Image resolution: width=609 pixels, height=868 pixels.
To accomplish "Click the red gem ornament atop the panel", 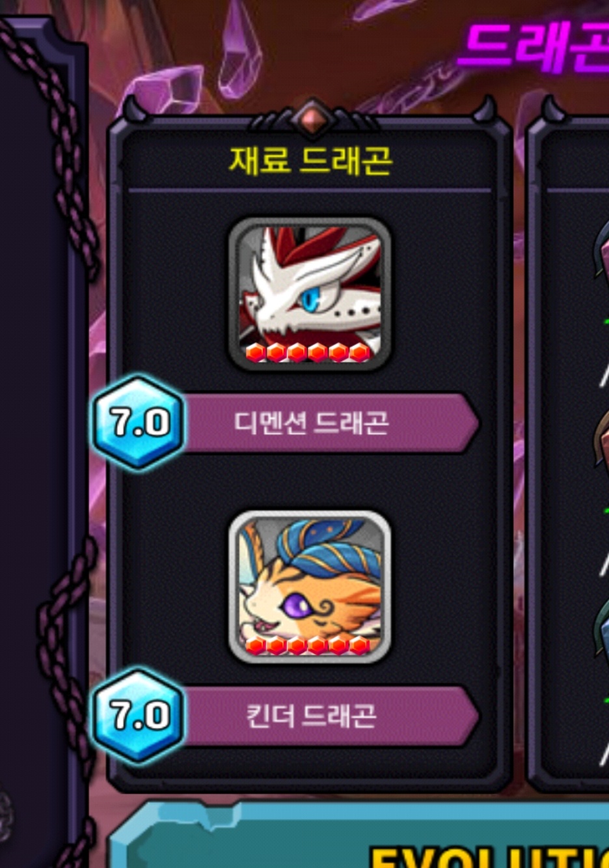I will coord(312,118).
